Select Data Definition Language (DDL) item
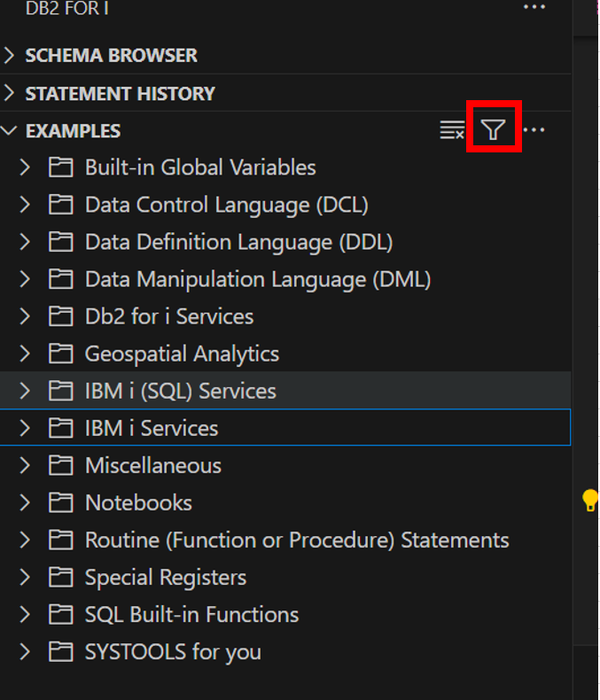This screenshot has width=600, height=700. tap(238, 242)
